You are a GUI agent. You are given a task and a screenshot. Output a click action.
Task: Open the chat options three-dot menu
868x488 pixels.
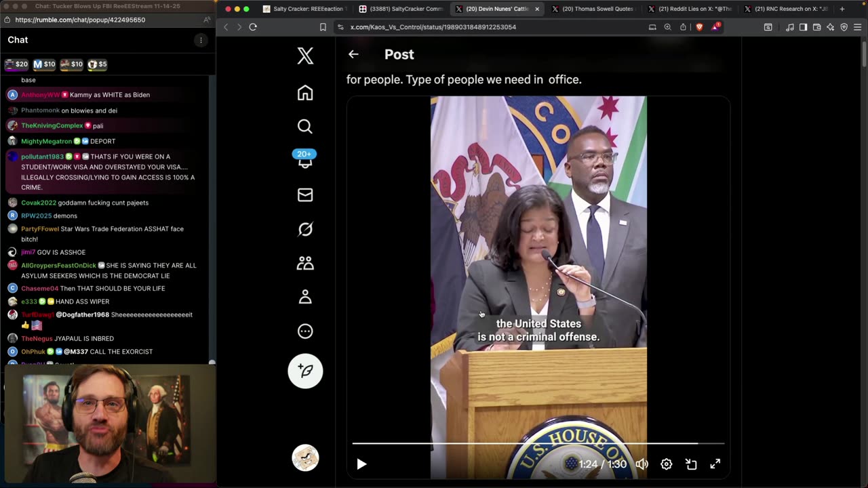pos(201,40)
